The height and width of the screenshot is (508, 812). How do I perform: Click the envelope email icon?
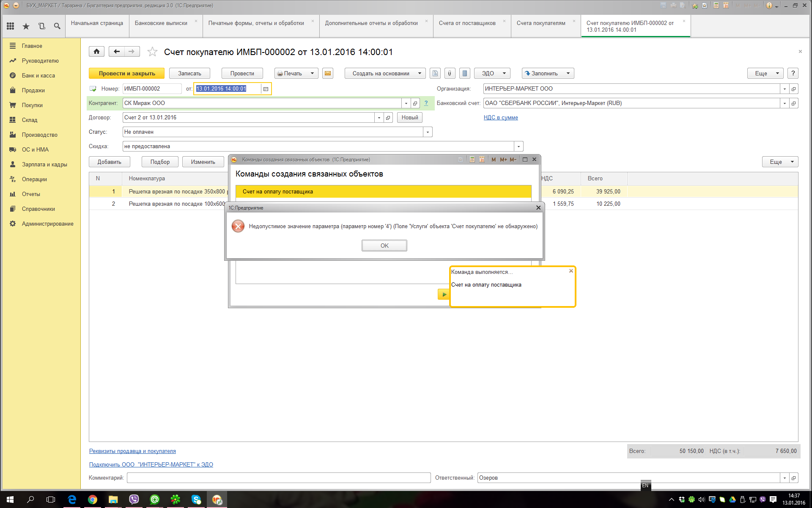click(x=328, y=73)
